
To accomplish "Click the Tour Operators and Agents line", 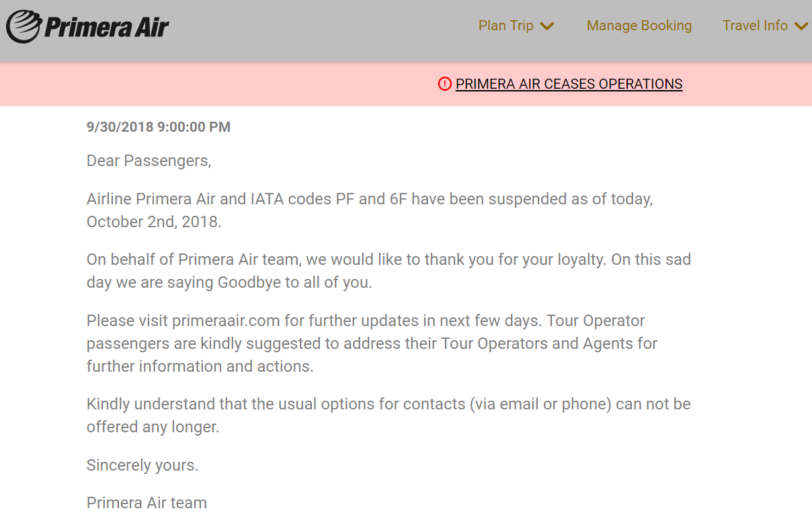I will tap(372, 344).
